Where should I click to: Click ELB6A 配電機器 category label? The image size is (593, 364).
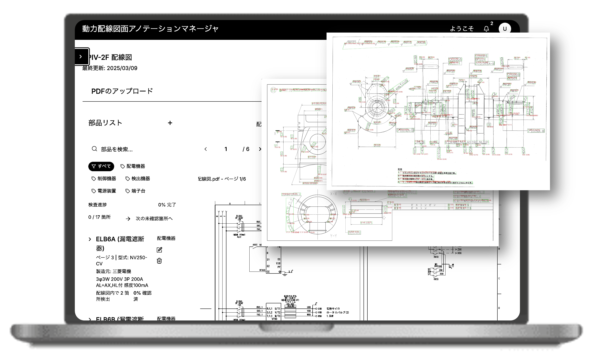[166, 238]
